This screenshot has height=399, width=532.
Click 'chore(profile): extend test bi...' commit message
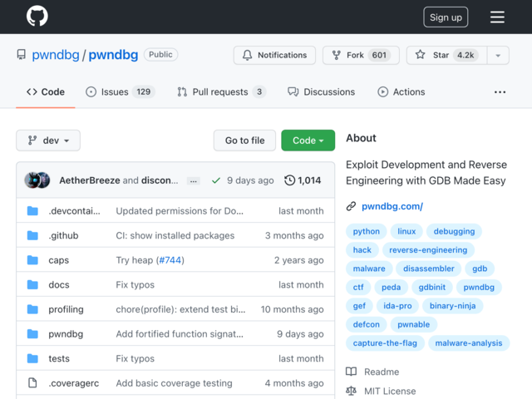[180, 309]
